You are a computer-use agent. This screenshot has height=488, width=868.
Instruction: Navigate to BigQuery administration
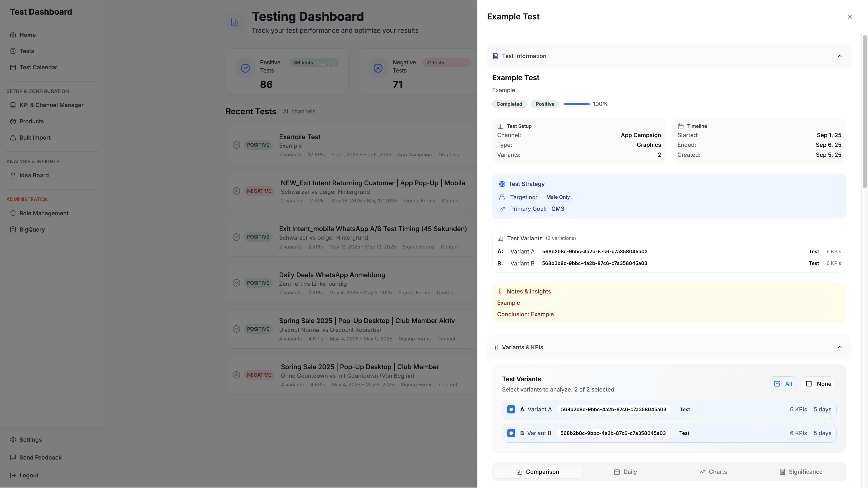tap(32, 229)
